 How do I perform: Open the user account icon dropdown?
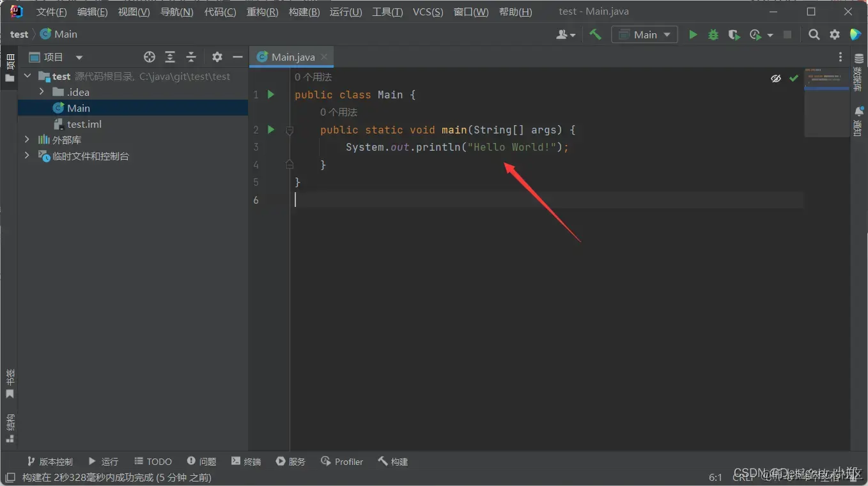566,34
